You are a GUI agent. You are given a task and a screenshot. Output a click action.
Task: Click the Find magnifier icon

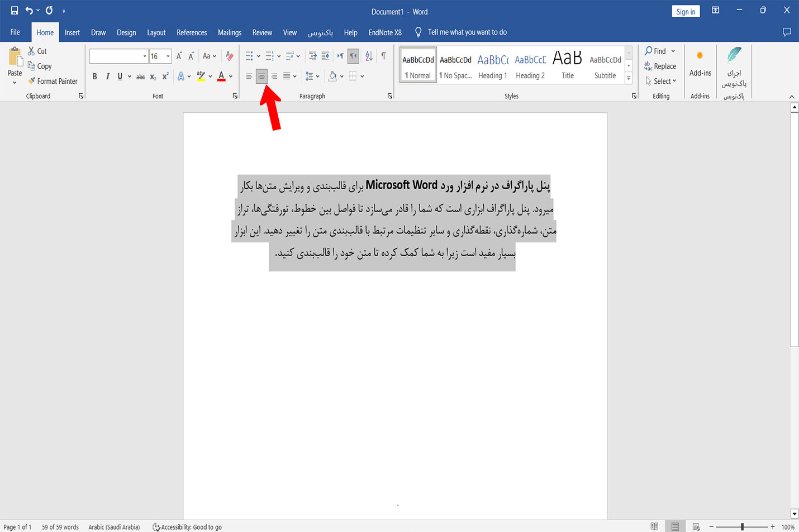649,51
